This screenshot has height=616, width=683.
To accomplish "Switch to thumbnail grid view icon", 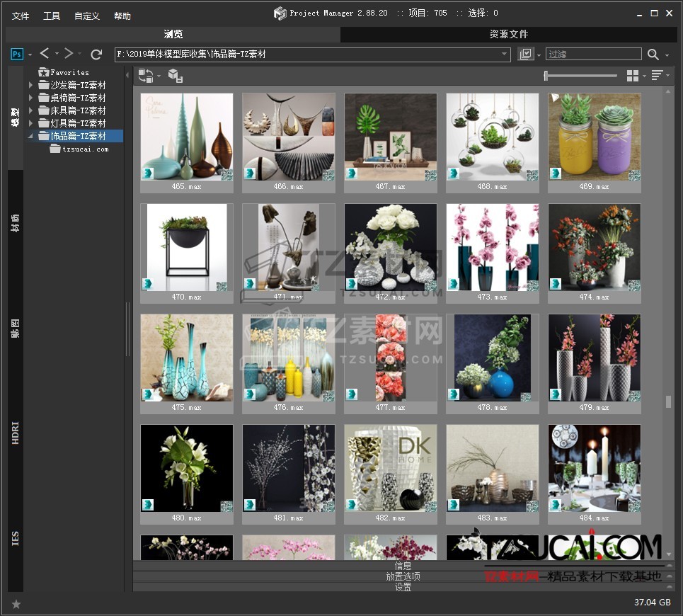I will 633,76.
